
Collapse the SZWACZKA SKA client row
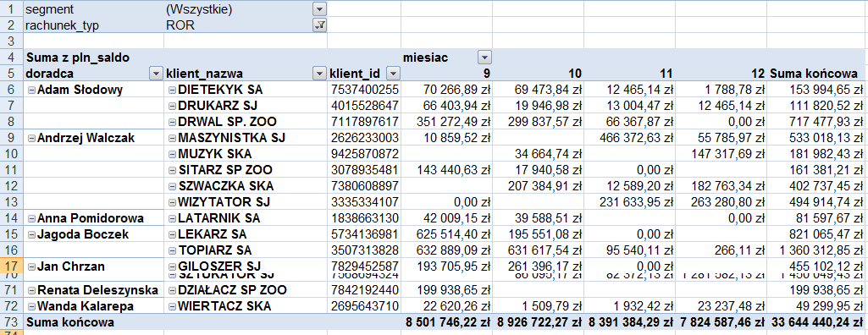172,186
